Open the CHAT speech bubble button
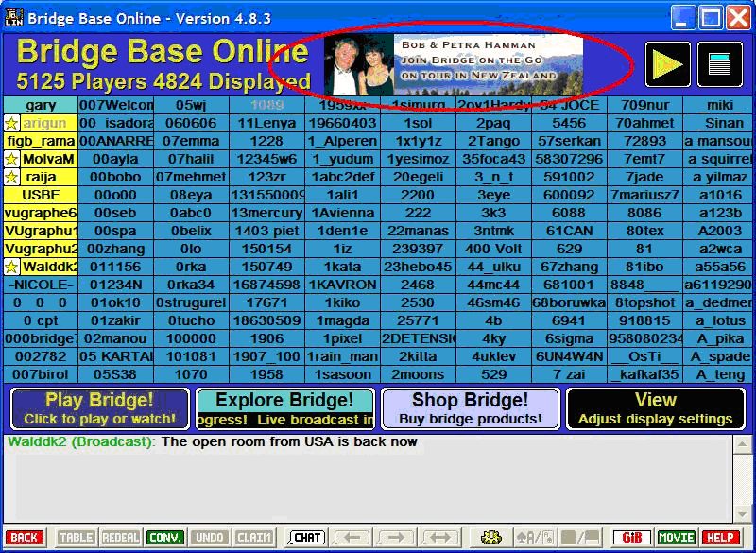This screenshot has height=553, width=756. pyautogui.click(x=306, y=537)
